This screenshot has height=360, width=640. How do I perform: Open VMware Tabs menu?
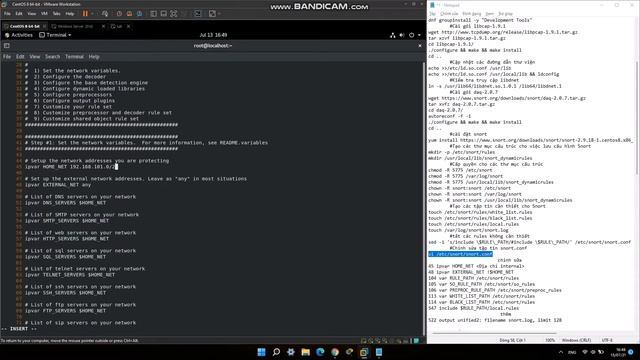click(57, 13)
